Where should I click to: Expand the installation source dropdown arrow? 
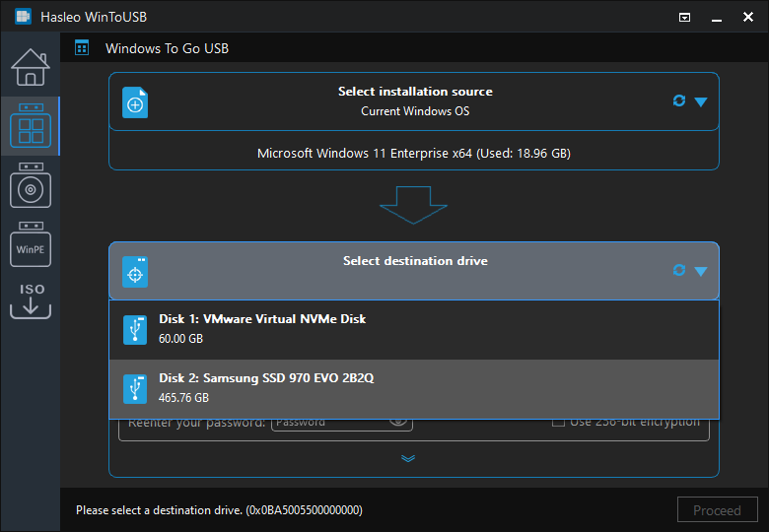(x=701, y=101)
